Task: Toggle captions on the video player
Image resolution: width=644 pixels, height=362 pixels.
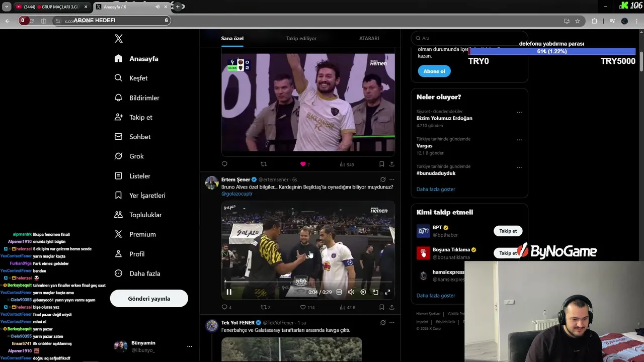Action: [339, 292]
